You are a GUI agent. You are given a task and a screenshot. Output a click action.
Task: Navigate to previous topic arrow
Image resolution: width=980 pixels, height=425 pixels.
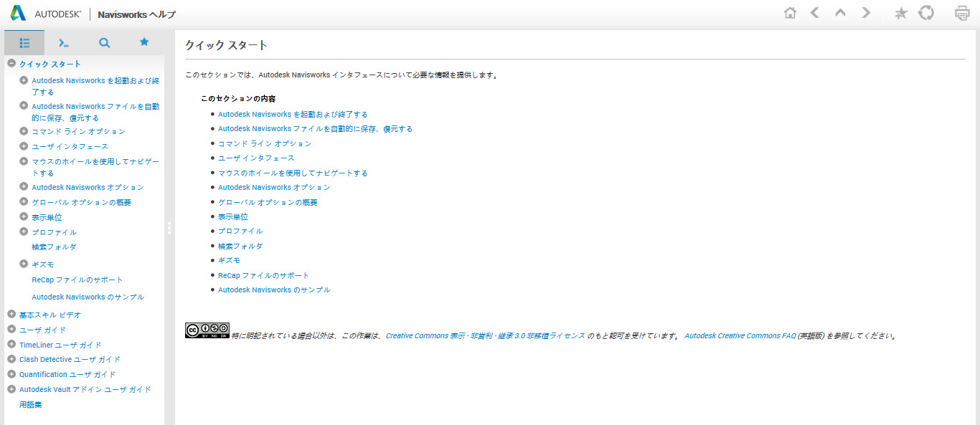point(815,13)
